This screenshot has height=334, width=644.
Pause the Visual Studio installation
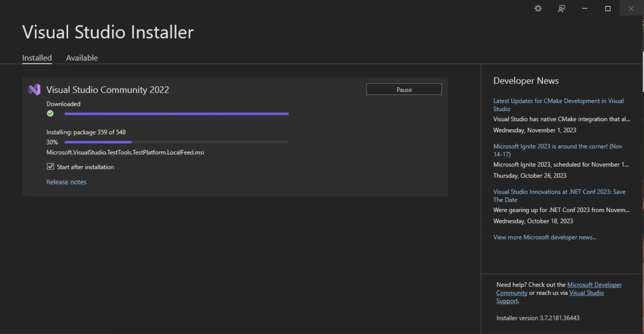tap(404, 89)
